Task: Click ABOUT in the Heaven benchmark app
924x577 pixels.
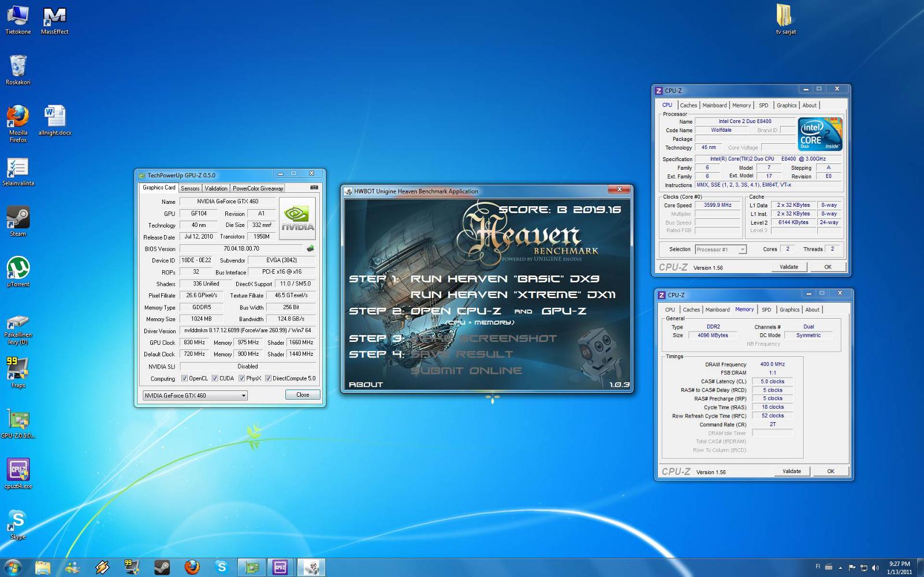Action: click(366, 385)
